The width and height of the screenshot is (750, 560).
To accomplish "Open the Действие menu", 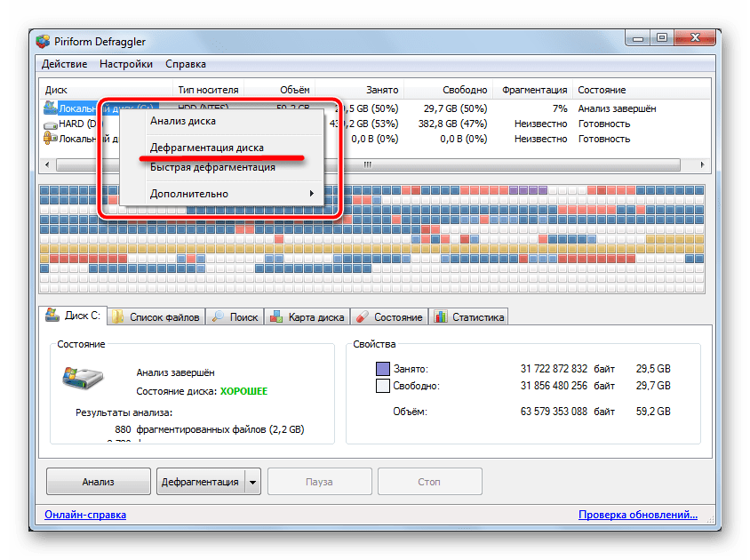I will (64, 64).
